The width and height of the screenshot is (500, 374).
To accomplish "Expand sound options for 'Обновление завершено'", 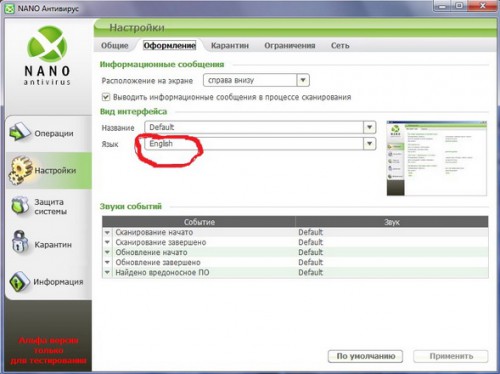I will tap(107, 262).
